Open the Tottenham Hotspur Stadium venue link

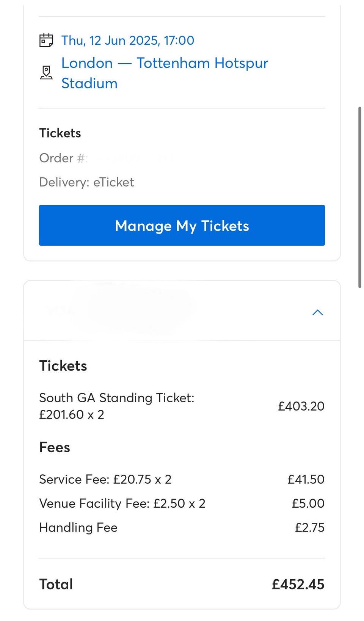(x=165, y=73)
